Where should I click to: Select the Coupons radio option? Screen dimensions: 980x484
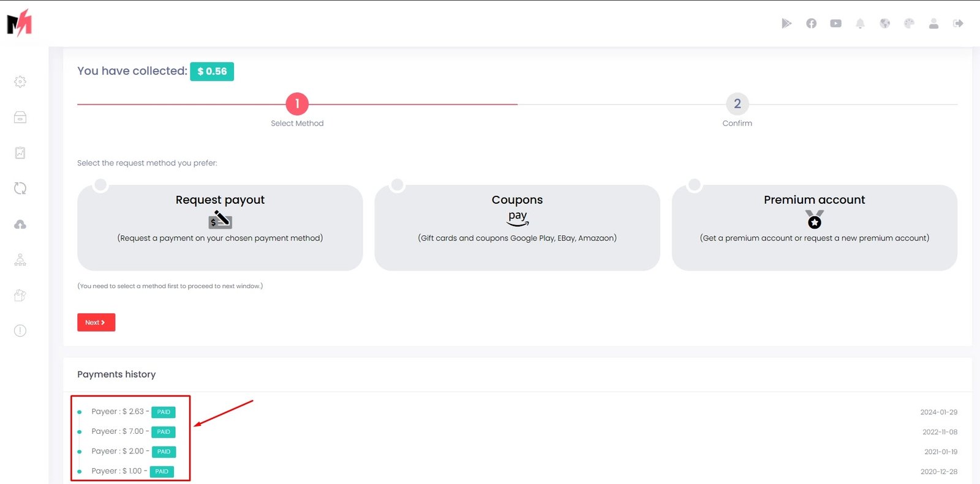pos(398,185)
